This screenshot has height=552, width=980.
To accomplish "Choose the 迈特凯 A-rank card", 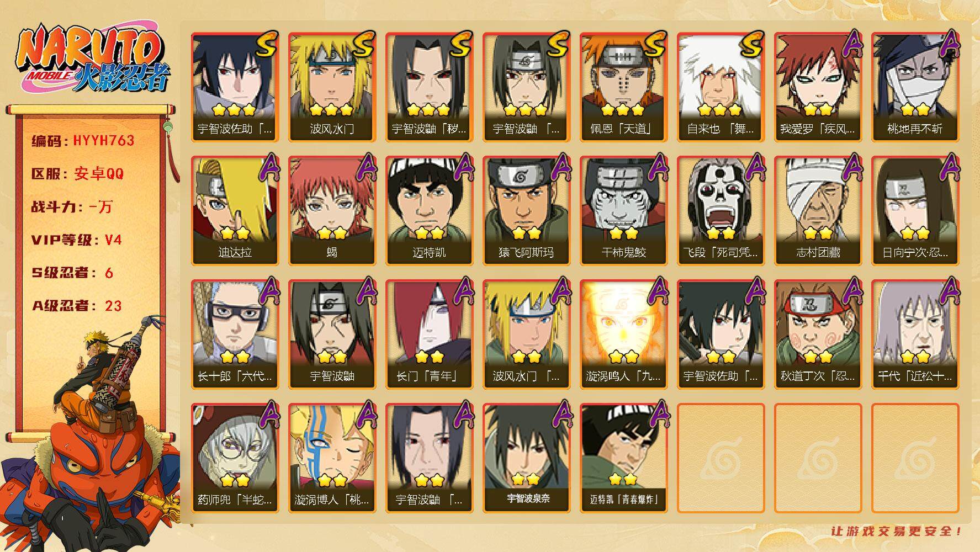I will pyautogui.click(x=429, y=210).
